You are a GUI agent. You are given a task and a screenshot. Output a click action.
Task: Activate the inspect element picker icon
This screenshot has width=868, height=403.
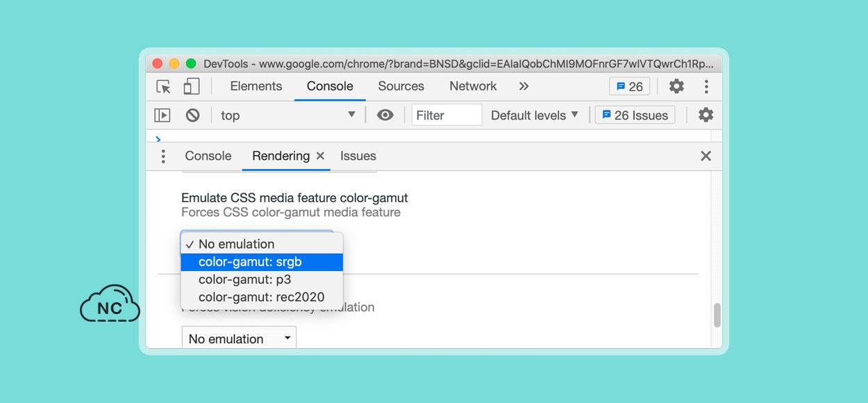pos(163,86)
